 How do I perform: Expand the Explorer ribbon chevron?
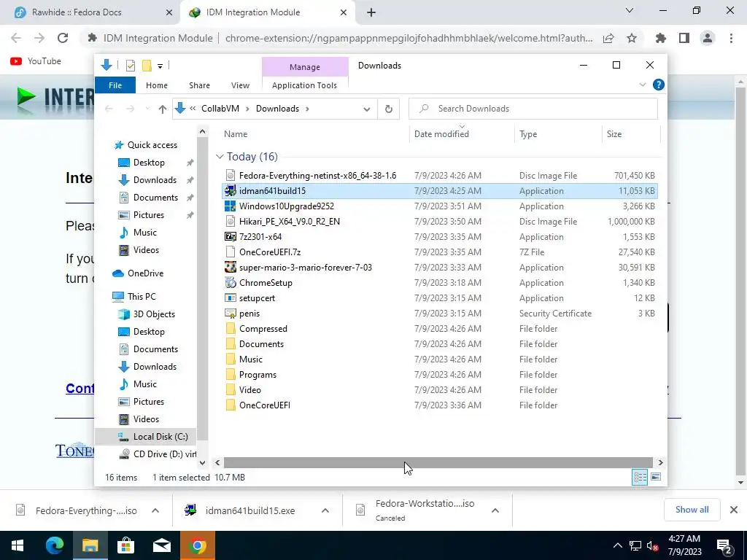click(x=642, y=85)
